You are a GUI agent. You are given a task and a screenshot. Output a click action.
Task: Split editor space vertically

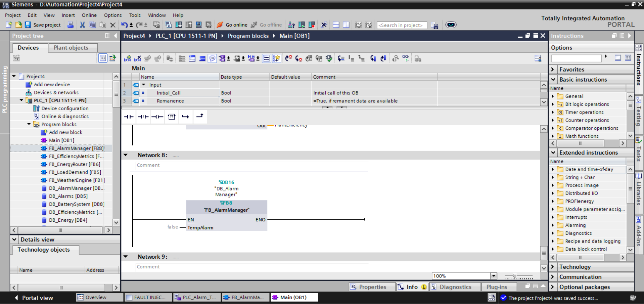coord(346,25)
